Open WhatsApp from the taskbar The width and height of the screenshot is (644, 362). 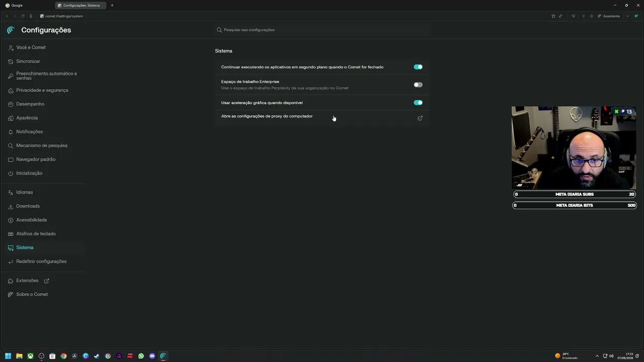[x=141, y=356]
